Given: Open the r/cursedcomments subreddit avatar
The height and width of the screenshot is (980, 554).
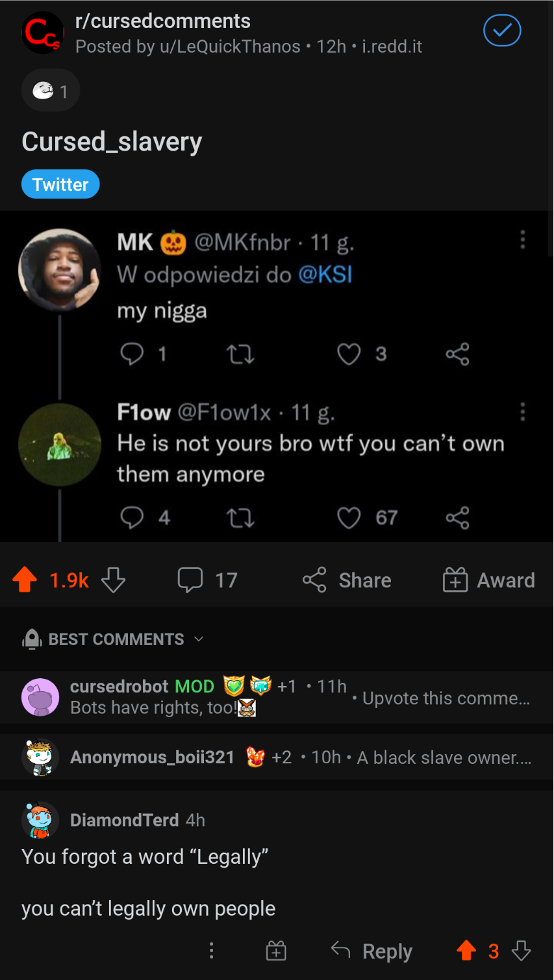Looking at the screenshot, I should (43, 32).
